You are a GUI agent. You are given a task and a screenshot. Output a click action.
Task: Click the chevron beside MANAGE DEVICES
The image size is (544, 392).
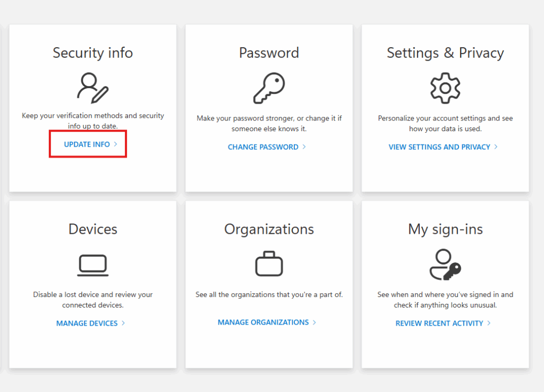(x=123, y=323)
